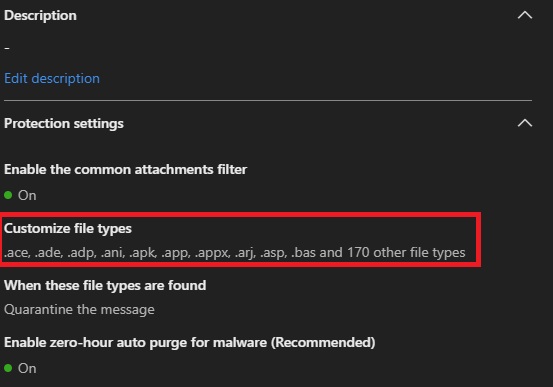Viewport: 553px width, 387px height.
Task: Collapse the Description section chevron
Action: pos(525,15)
